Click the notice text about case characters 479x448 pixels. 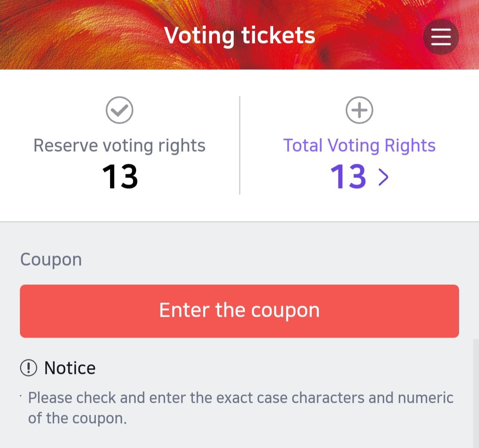pyautogui.click(x=240, y=397)
